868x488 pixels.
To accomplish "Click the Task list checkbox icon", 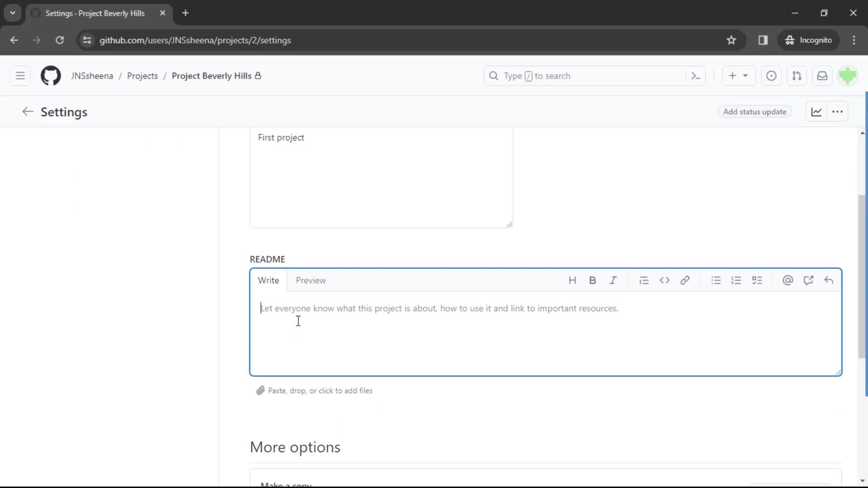I will 757,280.
